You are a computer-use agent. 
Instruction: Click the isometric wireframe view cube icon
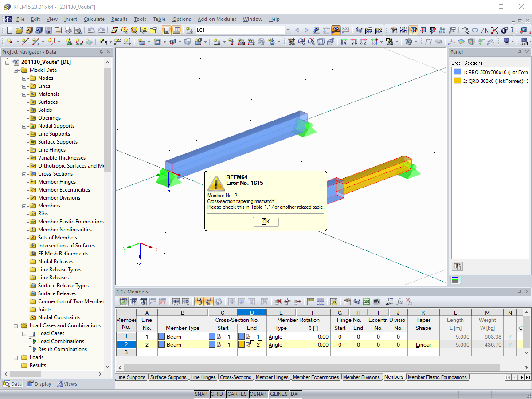pos(321,41)
